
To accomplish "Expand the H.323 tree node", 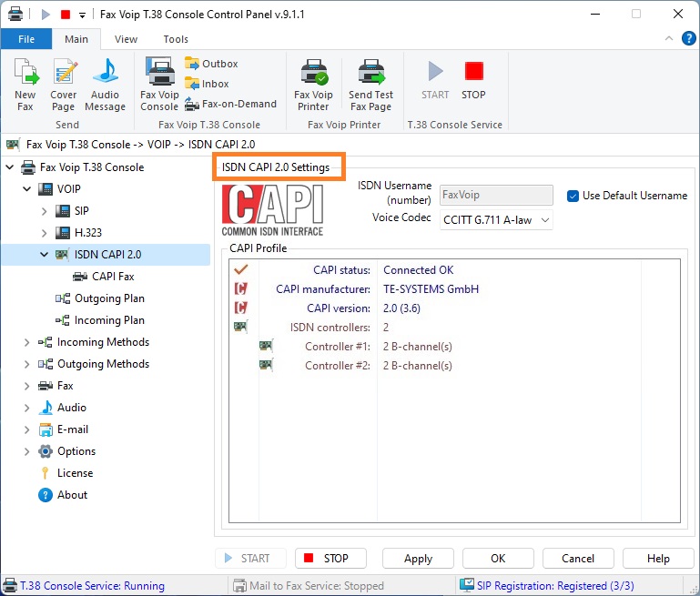I will point(45,233).
